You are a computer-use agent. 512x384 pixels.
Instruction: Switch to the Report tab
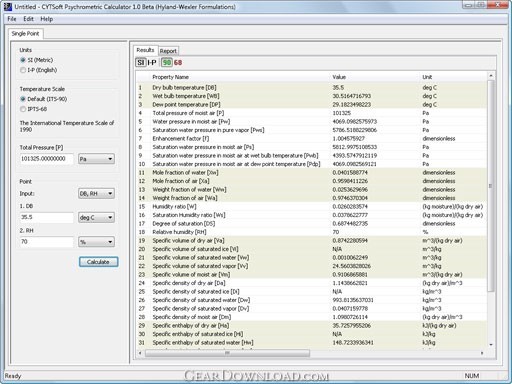click(168, 51)
